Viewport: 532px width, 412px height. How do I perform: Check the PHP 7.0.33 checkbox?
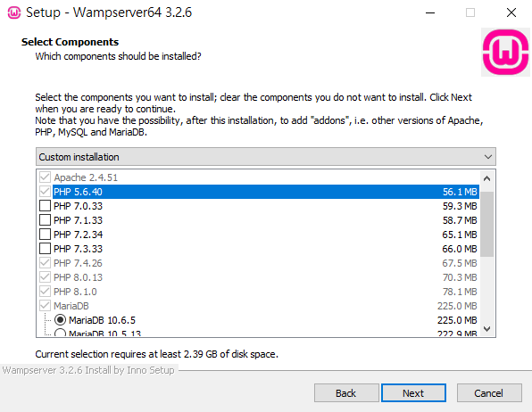click(46, 206)
